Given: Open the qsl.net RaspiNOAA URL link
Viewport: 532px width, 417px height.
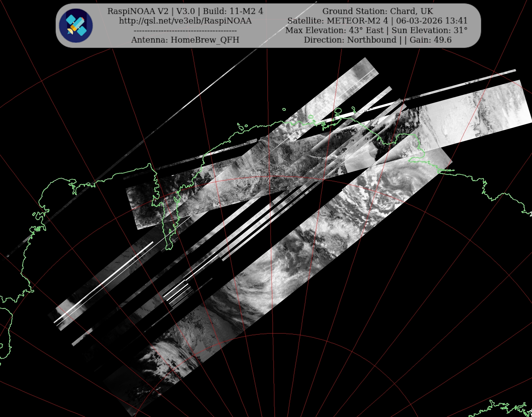Looking at the screenshot, I should point(185,21).
